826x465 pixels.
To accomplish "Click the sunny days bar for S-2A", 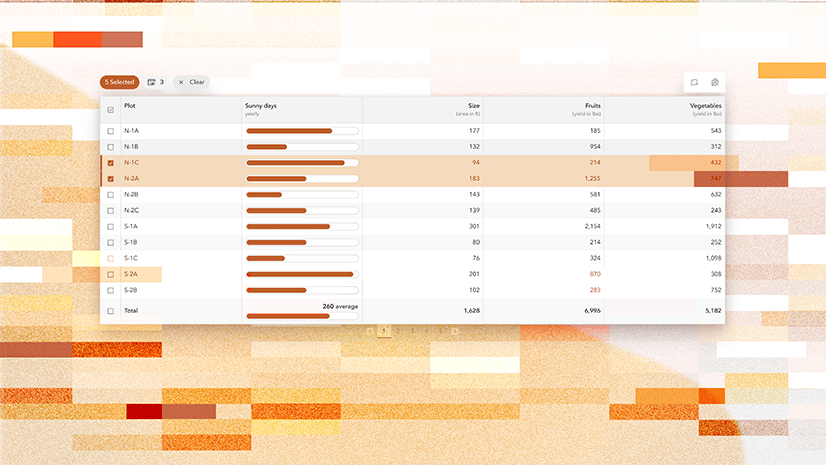I will 302,274.
